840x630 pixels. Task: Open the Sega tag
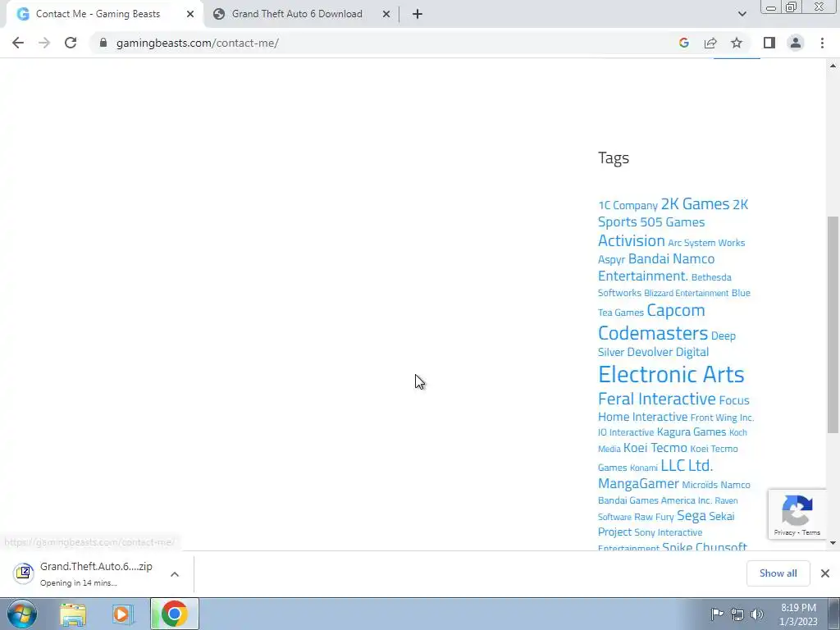click(691, 516)
